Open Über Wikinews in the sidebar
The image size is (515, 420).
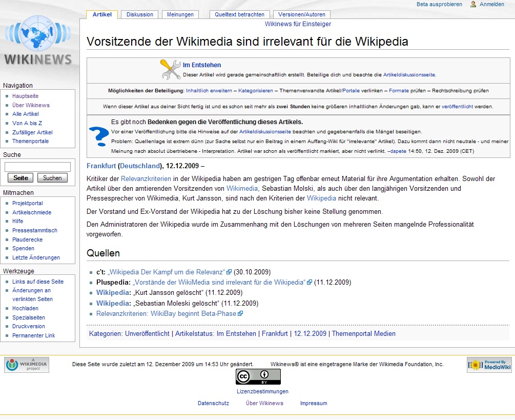(x=31, y=105)
